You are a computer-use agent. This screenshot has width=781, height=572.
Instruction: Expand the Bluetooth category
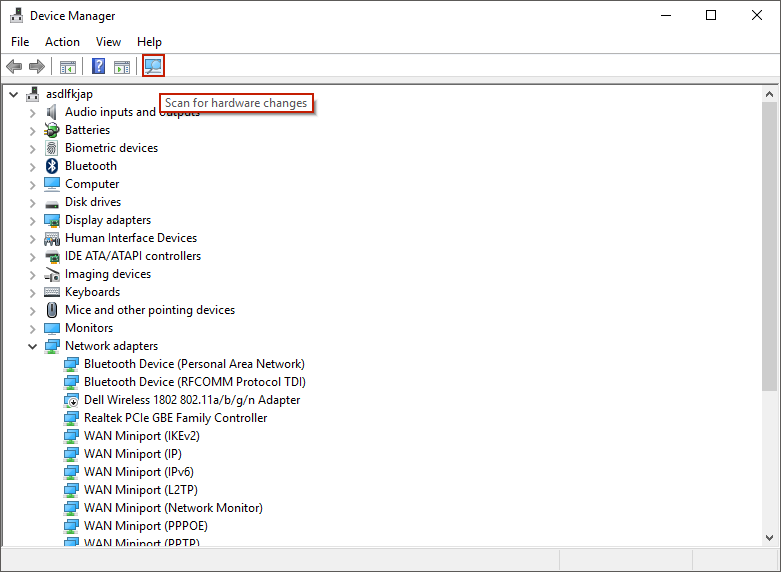(33, 167)
